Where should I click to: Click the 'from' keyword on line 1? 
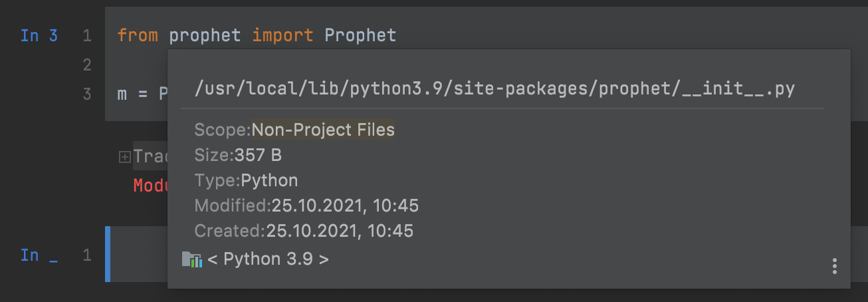[138, 35]
